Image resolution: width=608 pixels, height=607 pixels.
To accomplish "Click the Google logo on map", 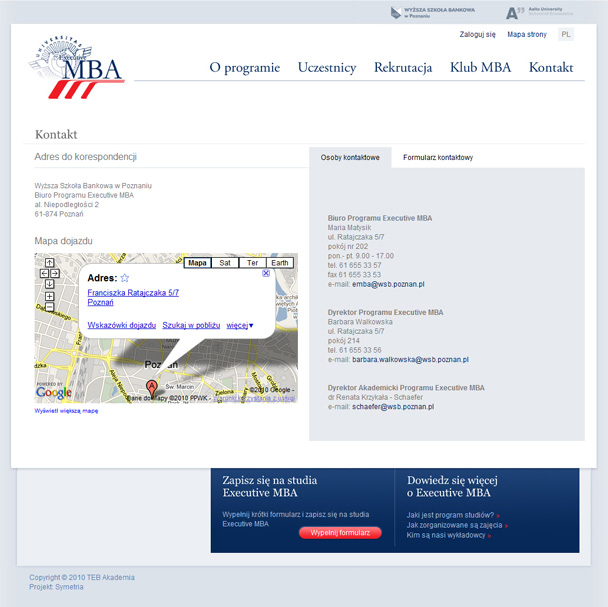I will (x=54, y=393).
